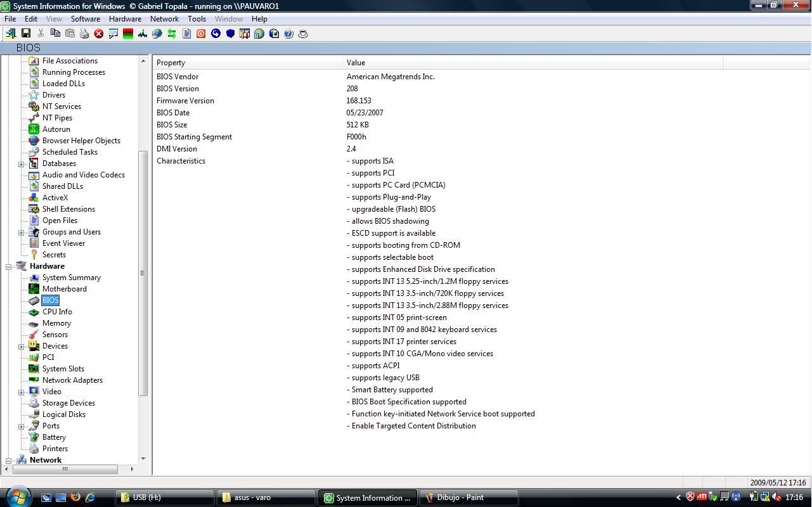Click the red X stop icon
Screen dimensions: 812x507
pos(99,34)
